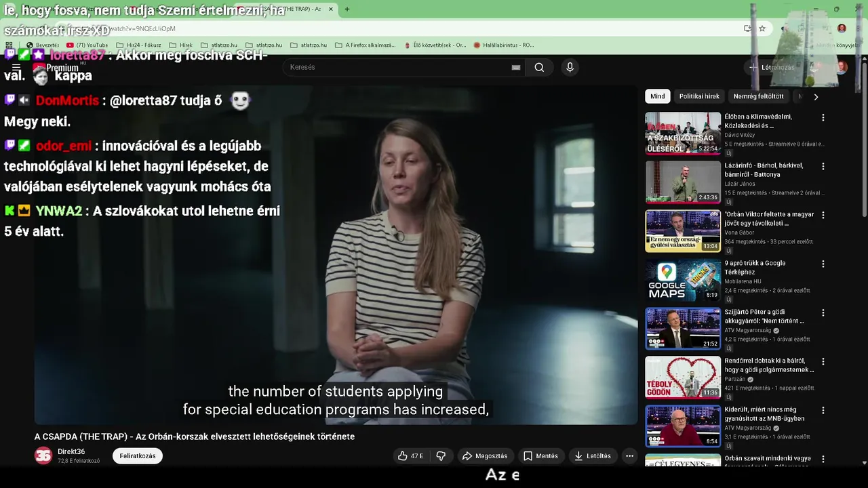Open the Élő közvetítések bookmark
This screenshot has height=488, width=868.
[x=434, y=45]
